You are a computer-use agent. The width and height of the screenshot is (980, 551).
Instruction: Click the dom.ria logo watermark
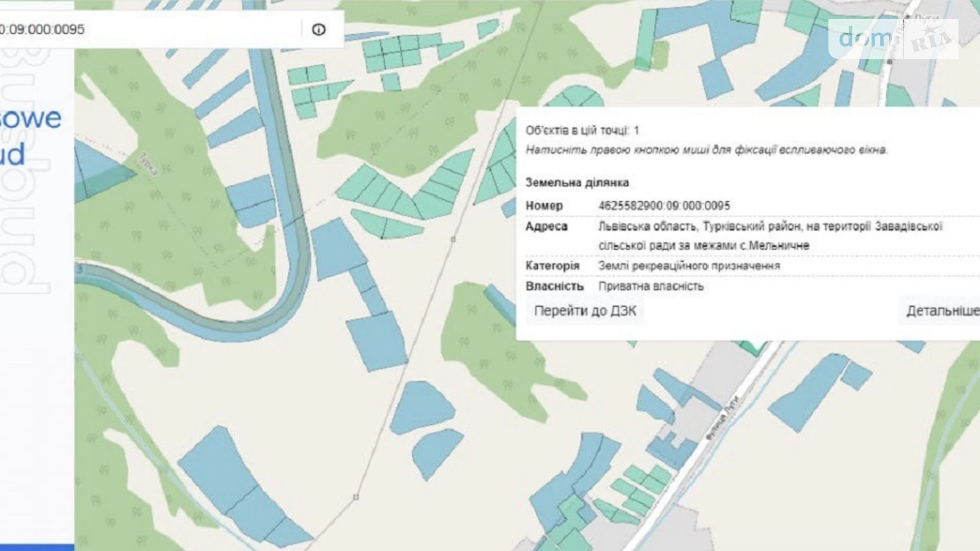(893, 39)
